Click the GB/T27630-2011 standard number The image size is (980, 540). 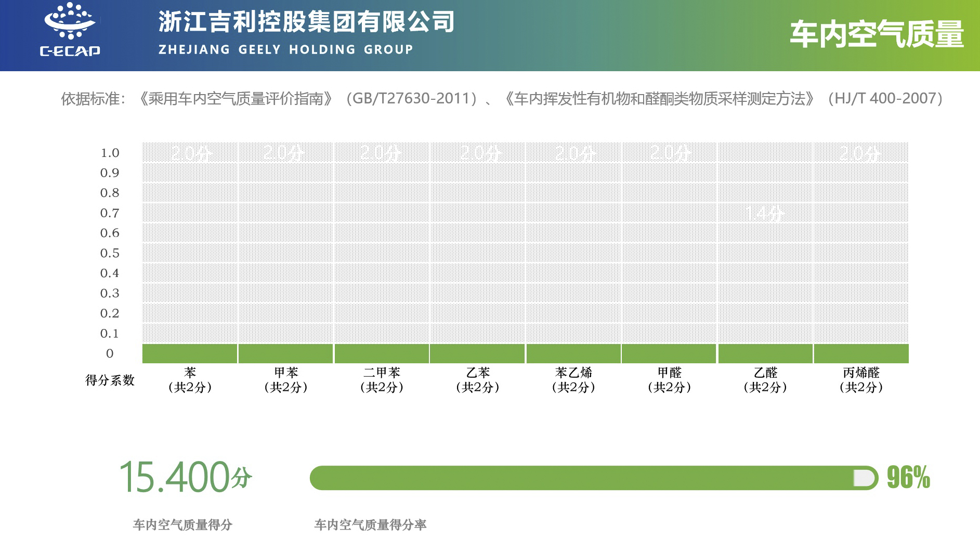click(411, 98)
